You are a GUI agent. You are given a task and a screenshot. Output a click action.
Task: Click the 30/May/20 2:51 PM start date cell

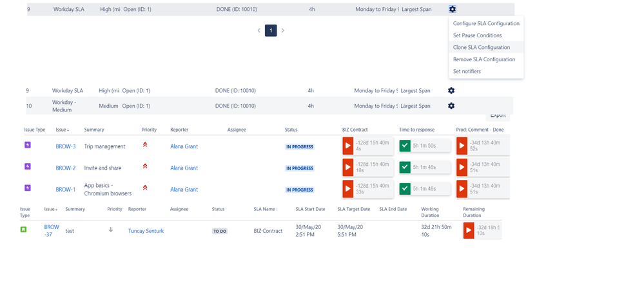pyautogui.click(x=308, y=230)
